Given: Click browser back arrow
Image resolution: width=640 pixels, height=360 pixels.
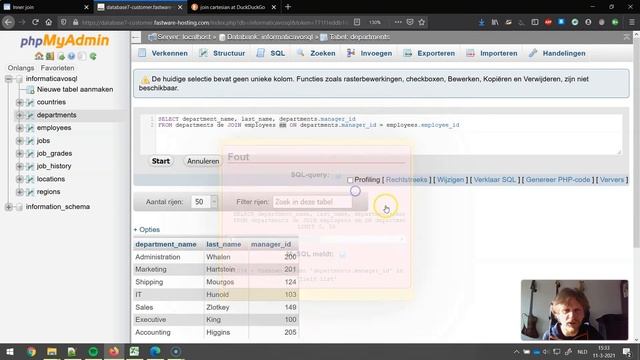Looking at the screenshot, I should [x=8, y=22].
